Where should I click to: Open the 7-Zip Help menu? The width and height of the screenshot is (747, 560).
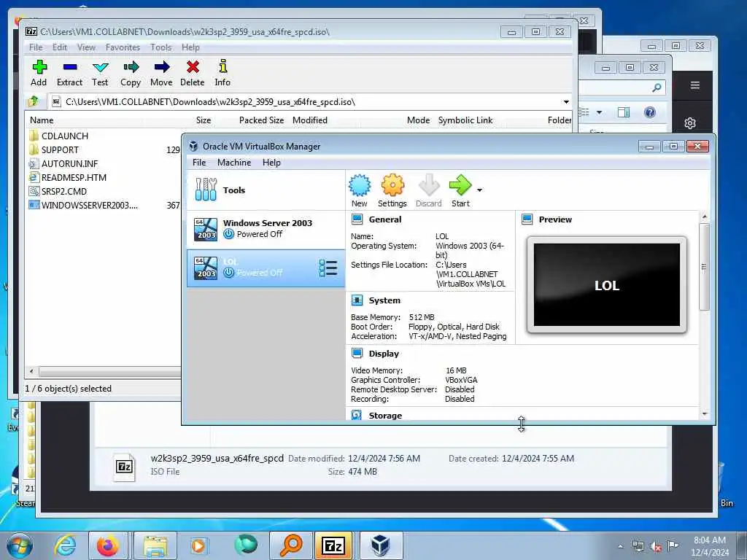click(190, 47)
